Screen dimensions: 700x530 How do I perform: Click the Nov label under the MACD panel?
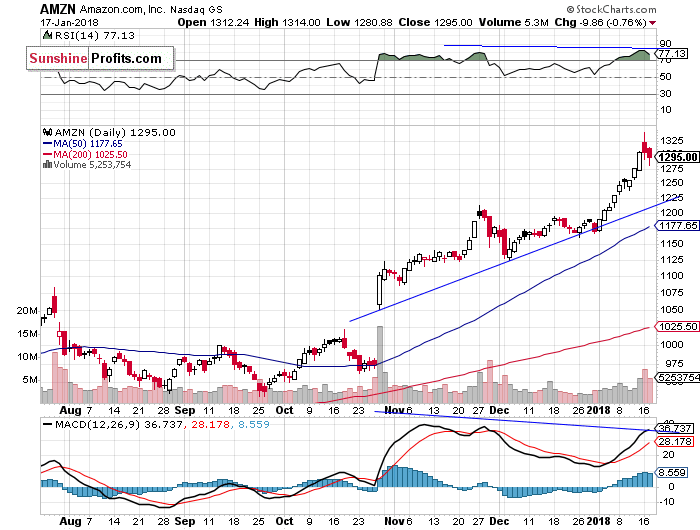[x=394, y=521]
